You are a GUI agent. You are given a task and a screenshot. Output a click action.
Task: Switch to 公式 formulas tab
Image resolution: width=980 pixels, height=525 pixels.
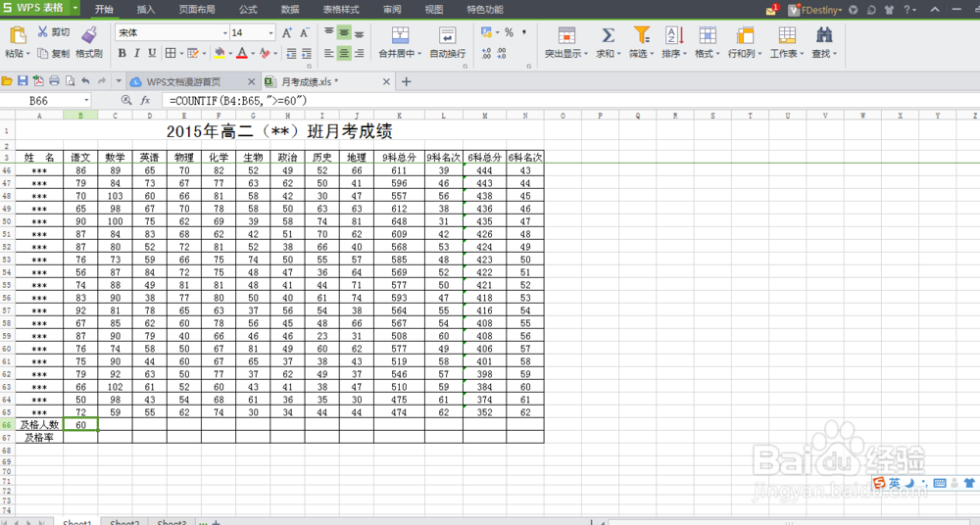click(x=248, y=10)
